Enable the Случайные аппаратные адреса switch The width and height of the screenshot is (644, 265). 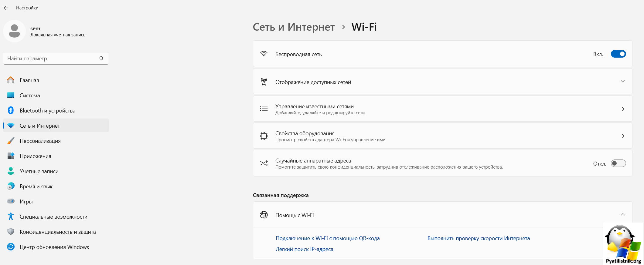pyautogui.click(x=618, y=163)
